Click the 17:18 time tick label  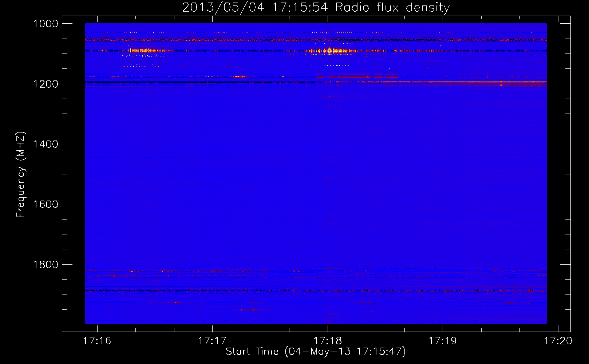coord(328,341)
